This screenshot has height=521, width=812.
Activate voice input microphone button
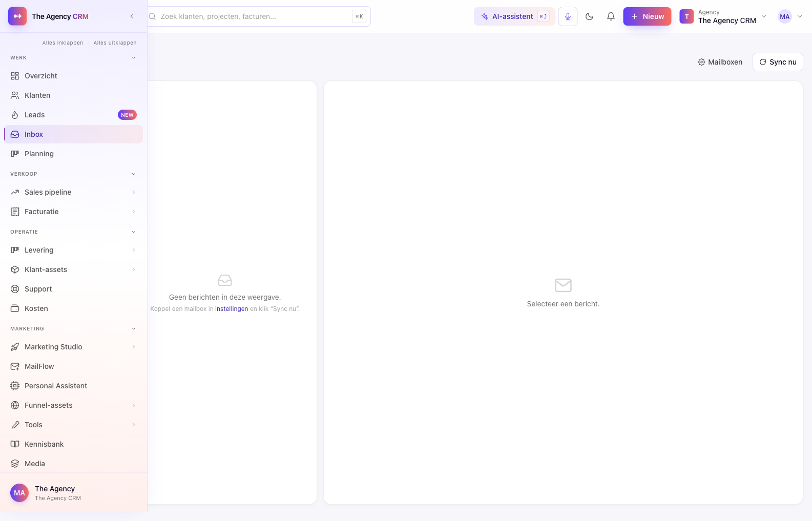[x=568, y=16]
